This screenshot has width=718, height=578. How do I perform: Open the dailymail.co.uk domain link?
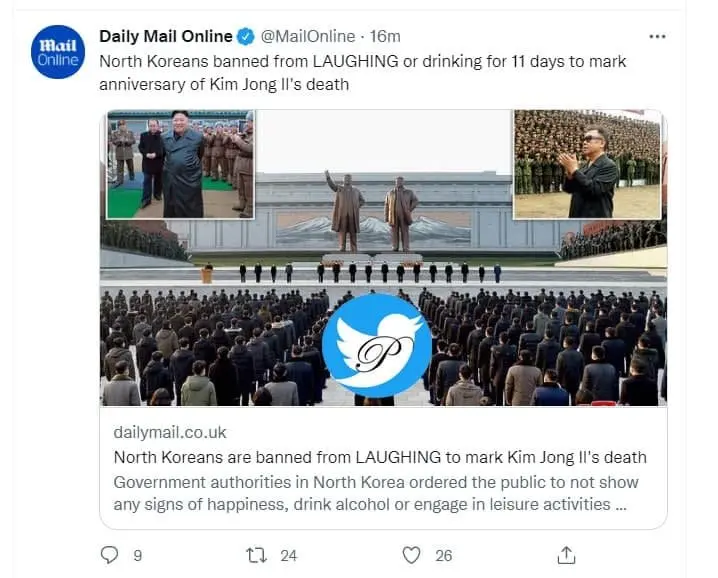coord(170,433)
